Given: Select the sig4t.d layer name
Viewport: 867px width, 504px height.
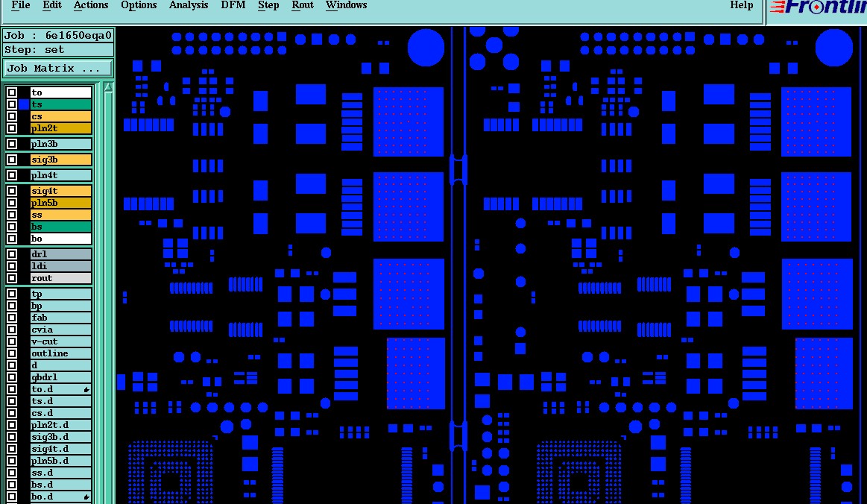Looking at the screenshot, I should coord(61,449).
